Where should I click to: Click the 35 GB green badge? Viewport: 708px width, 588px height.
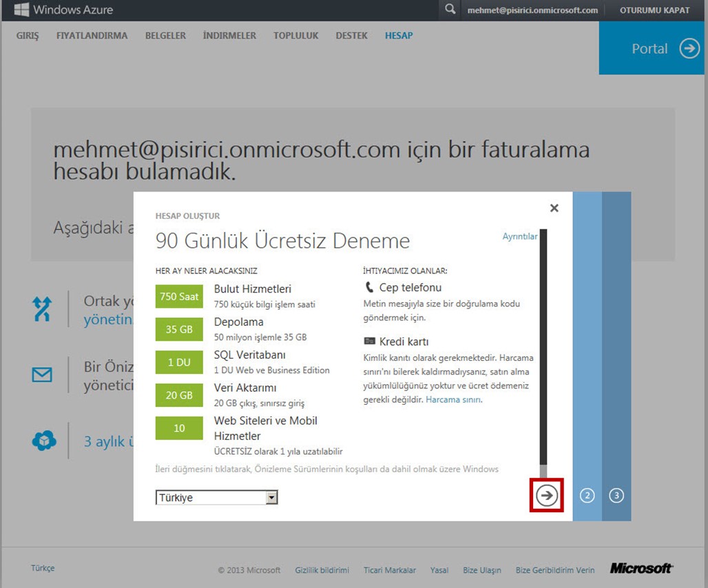tap(179, 329)
